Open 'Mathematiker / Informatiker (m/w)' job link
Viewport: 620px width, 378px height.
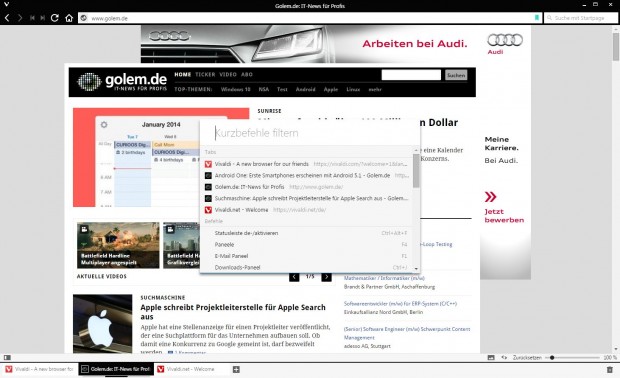click(x=384, y=278)
